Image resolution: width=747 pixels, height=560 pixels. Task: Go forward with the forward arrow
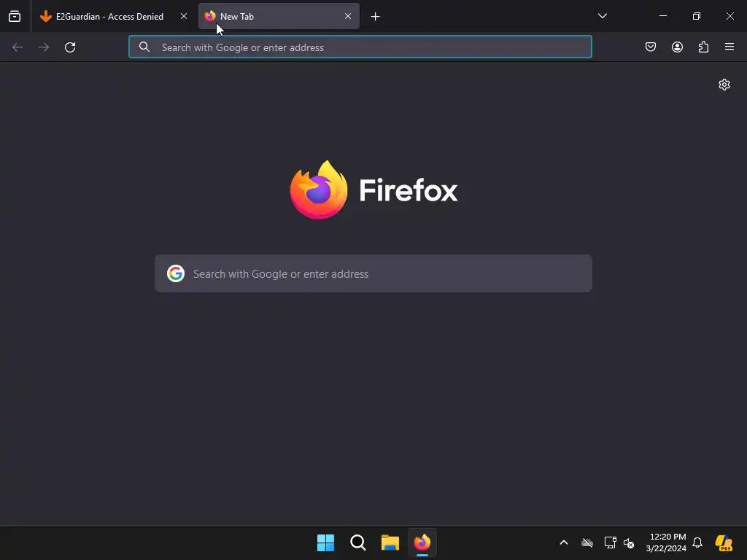44,47
